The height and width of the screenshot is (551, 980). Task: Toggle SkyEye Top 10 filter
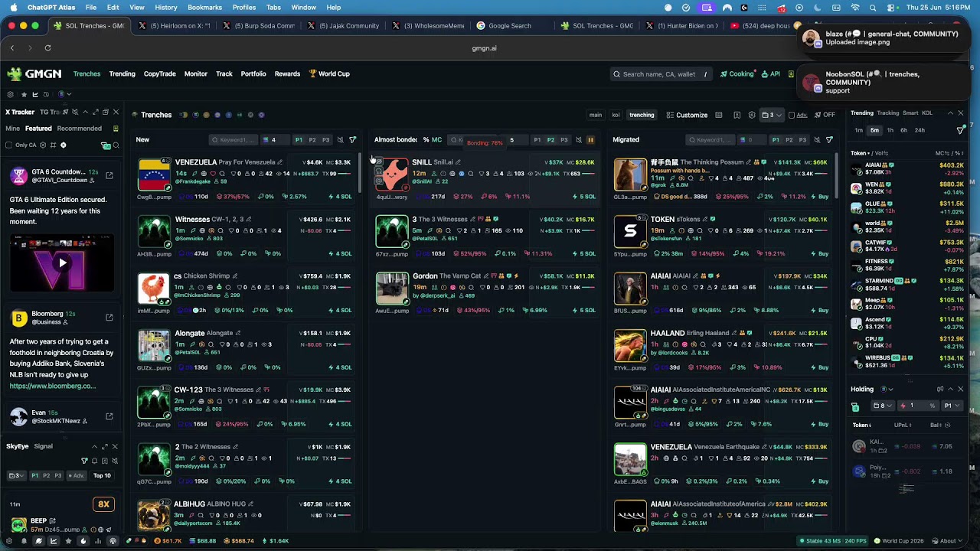tap(102, 476)
